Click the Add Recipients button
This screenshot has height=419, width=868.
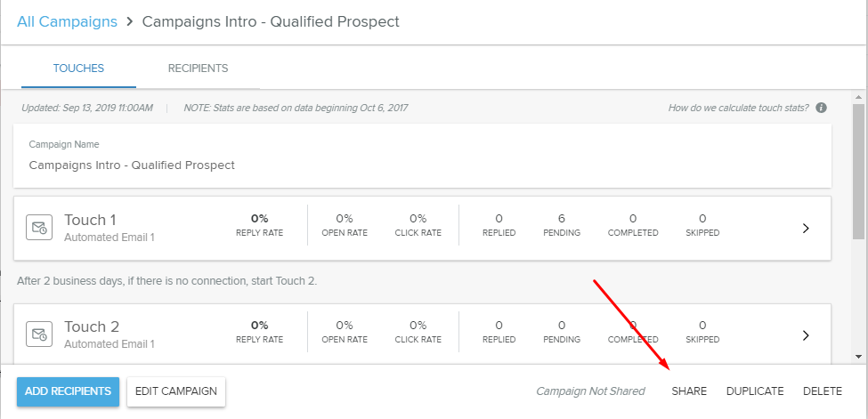(x=68, y=391)
